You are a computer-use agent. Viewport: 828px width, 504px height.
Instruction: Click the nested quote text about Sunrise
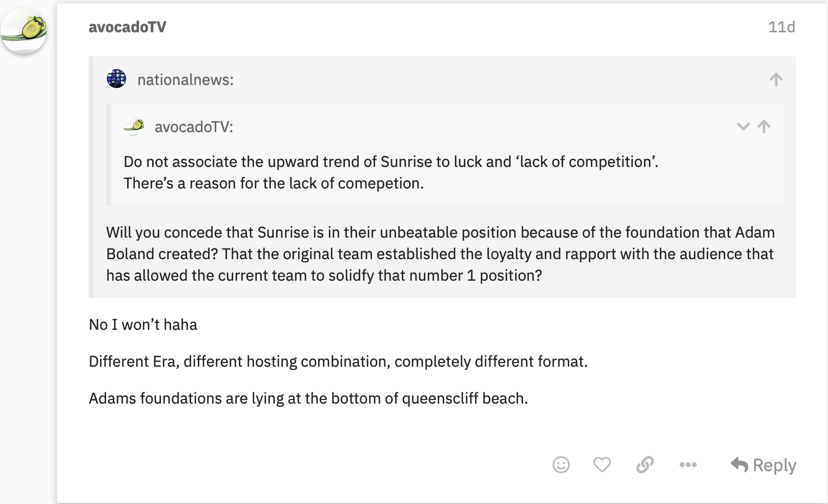click(x=391, y=173)
